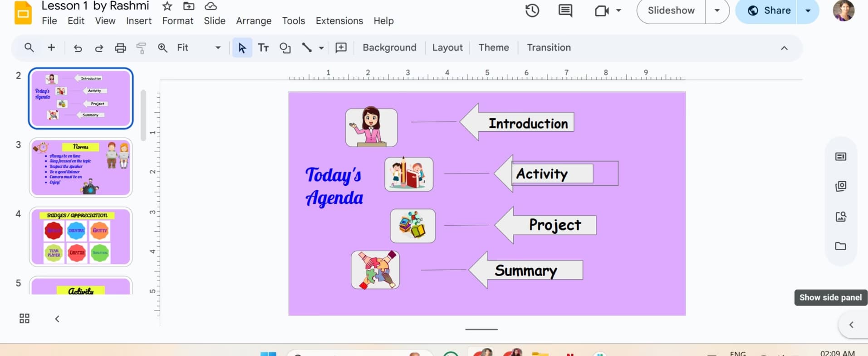Click the Project arrow shape

tap(545, 225)
